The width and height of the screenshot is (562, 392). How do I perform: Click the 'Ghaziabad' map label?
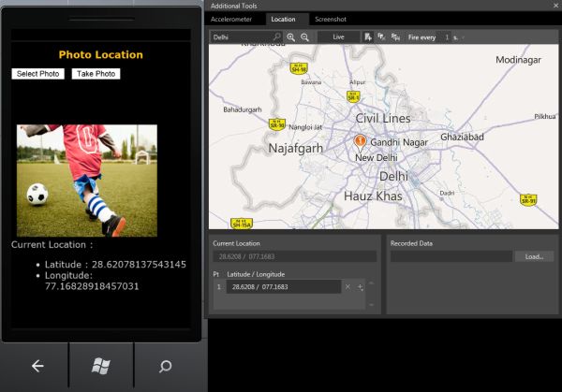462,137
